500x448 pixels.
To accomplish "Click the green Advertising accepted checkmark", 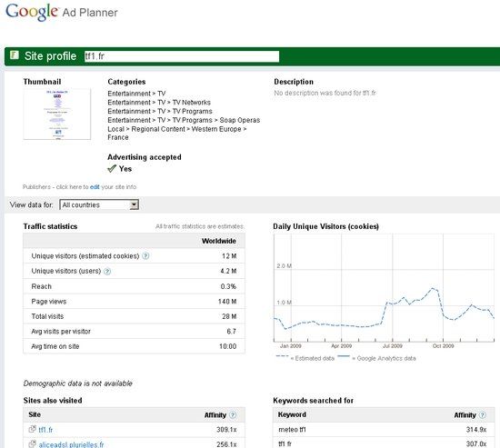I will (x=112, y=168).
